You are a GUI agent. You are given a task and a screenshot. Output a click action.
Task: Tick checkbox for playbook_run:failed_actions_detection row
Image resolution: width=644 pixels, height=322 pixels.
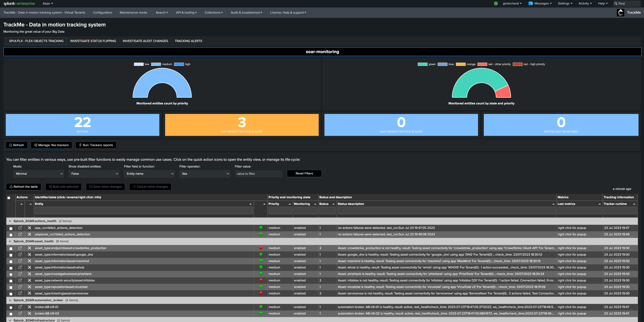point(11,235)
